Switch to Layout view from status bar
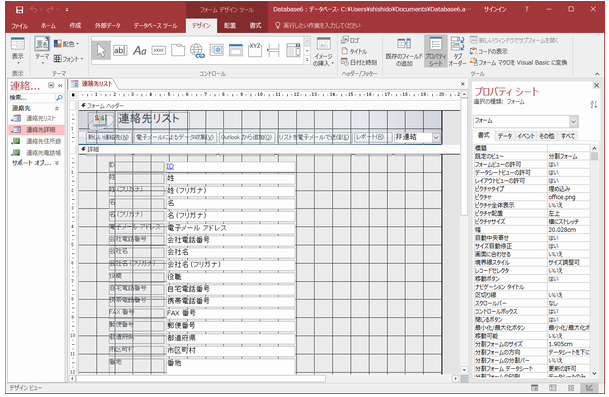 [x=571, y=388]
